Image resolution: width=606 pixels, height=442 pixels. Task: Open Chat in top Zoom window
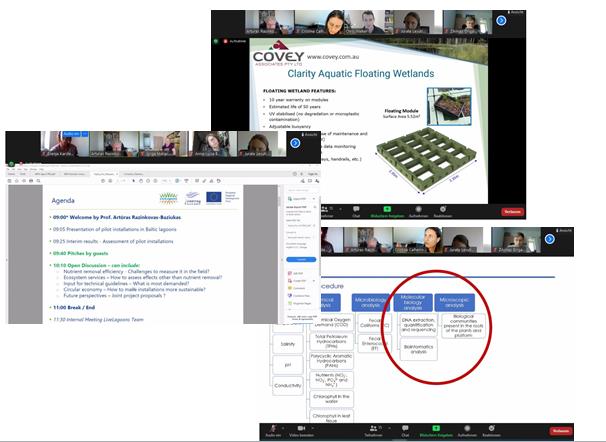pyautogui.click(x=356, y=211)
